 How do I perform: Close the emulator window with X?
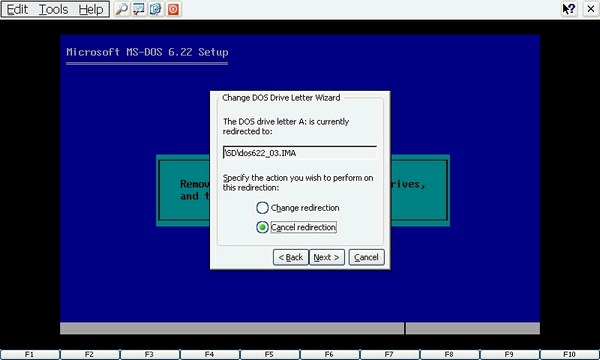click(x=591, y=9)
